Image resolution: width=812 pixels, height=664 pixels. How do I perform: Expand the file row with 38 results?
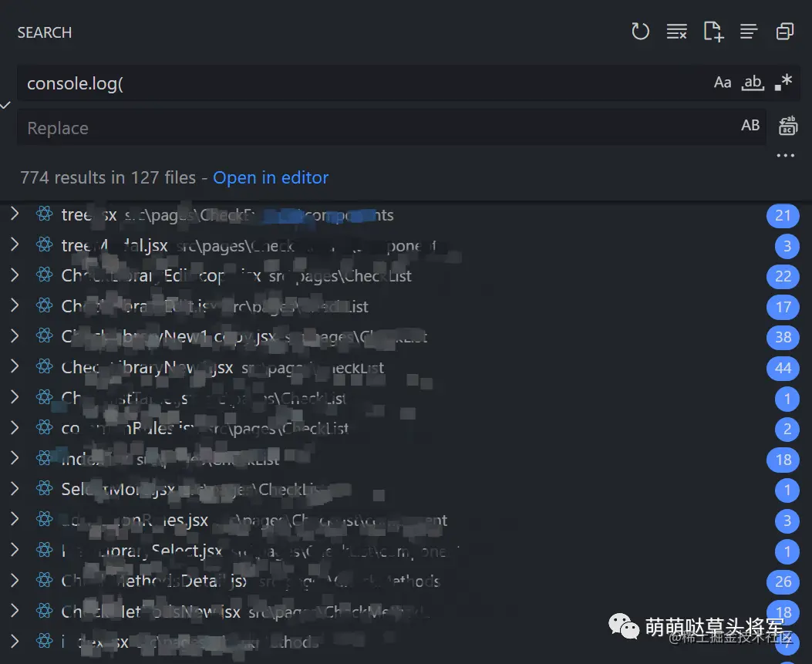pos(15,336)
